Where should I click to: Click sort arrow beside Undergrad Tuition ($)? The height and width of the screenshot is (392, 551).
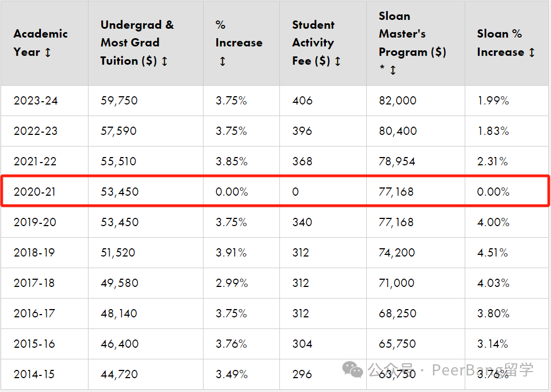[x=164, y=61]
